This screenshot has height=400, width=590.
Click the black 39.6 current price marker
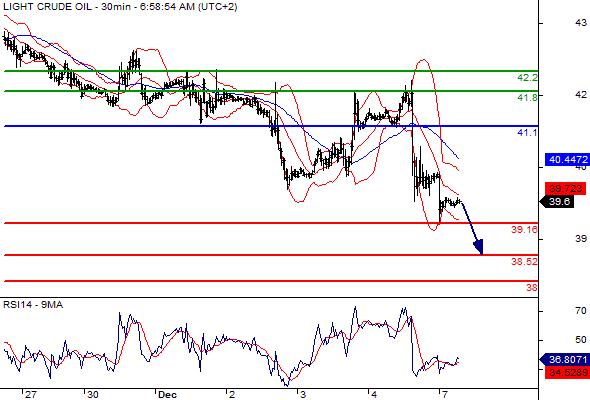pyautogui.click(x=557, y=202)
